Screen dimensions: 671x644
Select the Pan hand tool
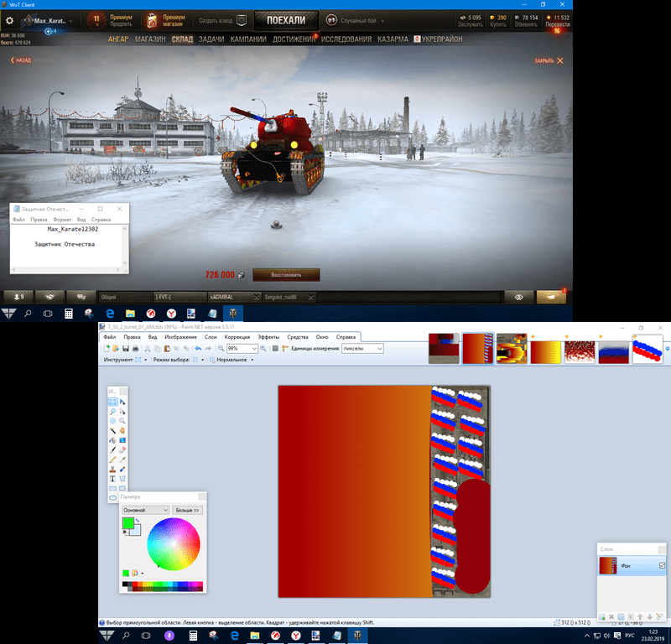122,430
